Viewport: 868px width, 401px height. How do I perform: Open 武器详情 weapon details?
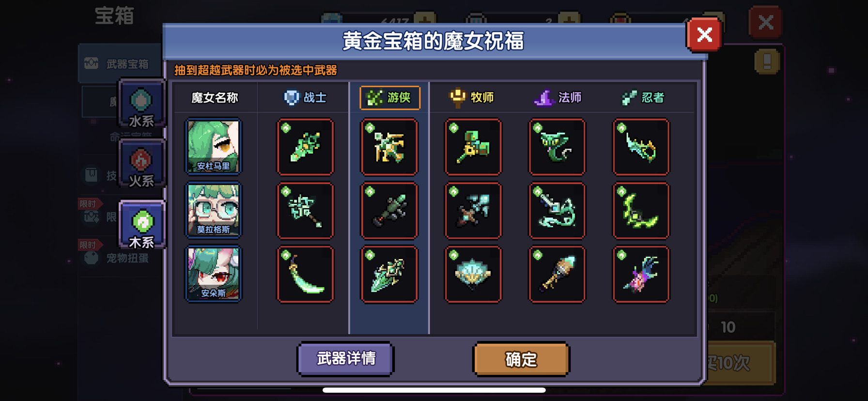tap(346, 359)
